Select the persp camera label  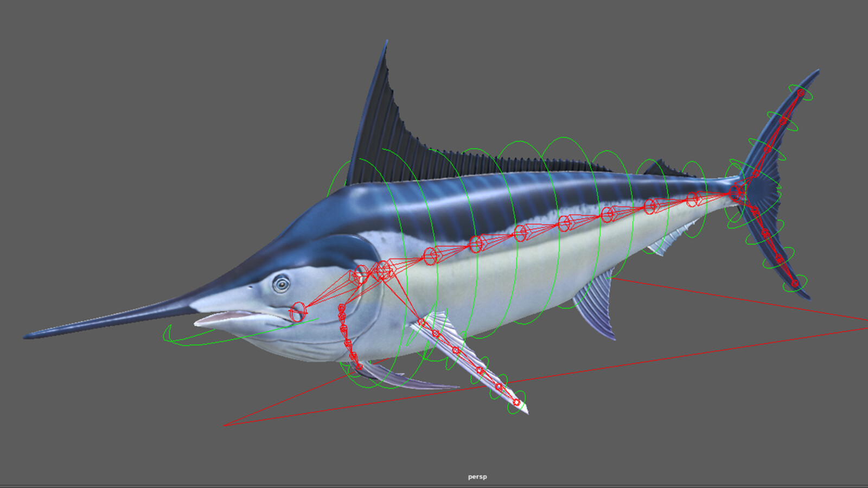click(476, 477)
